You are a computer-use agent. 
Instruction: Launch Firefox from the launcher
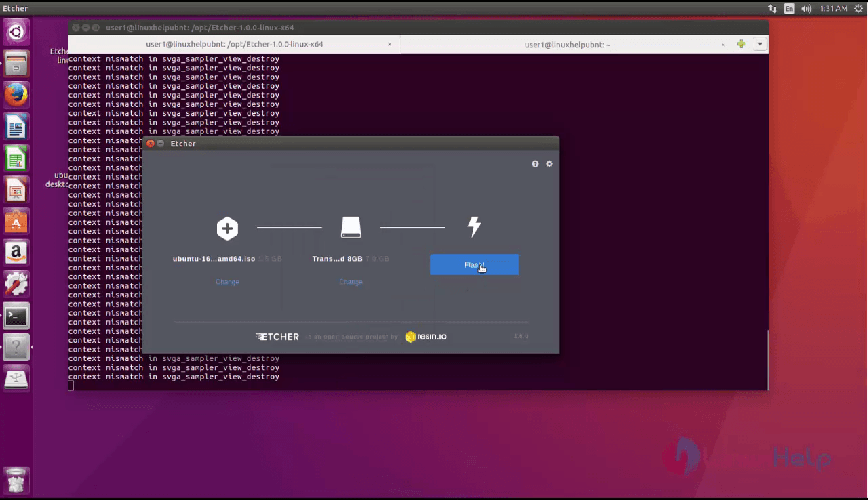coord(16,95)
